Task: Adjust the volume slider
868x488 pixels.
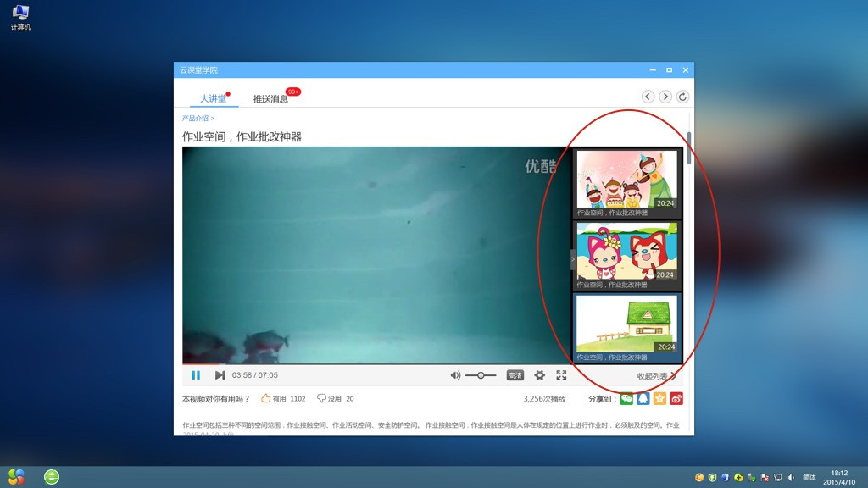Action: click(x=481, y=375)
